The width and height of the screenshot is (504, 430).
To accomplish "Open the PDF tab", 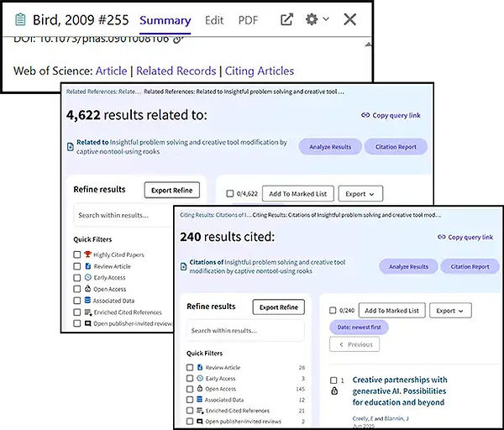I will point(248,20).
